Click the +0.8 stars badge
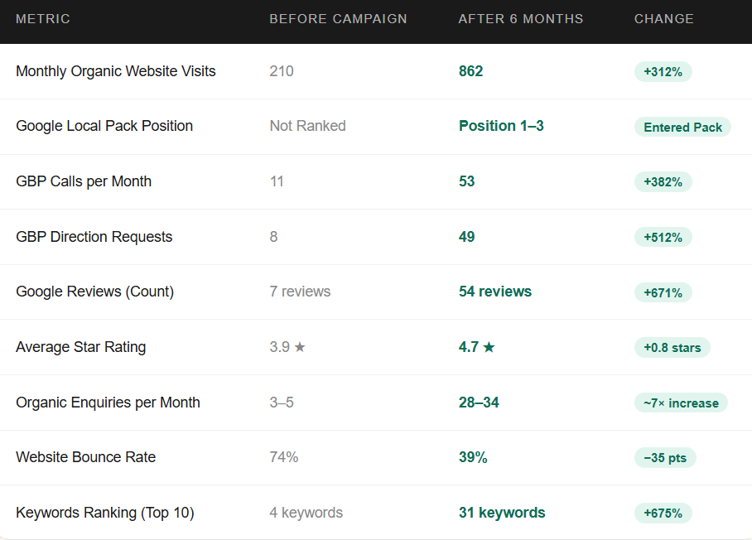 click(x=672, y=348)
